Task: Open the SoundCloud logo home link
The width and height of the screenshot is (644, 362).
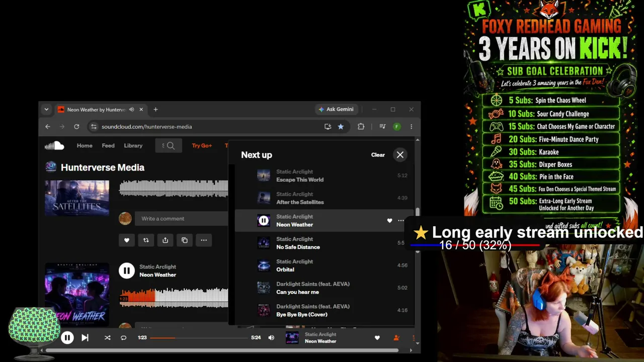Action: click(54, 146)
